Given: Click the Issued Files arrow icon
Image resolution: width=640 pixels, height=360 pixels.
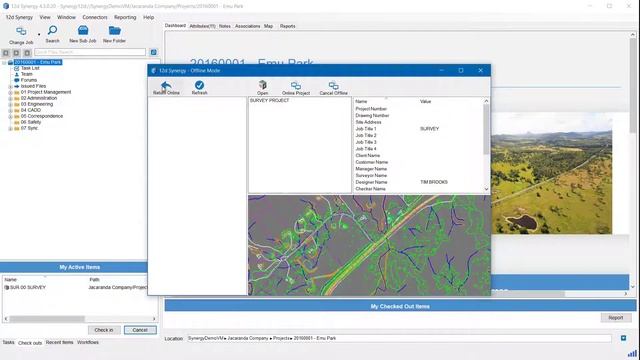Looking at the screenshot, I should click(x=17, y=87).
